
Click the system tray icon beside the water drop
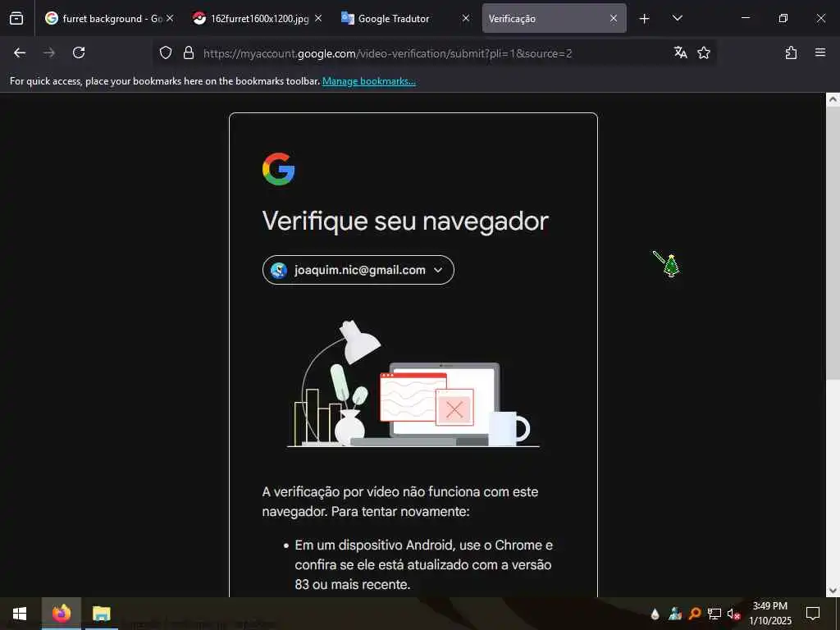[x=675, y=614]
